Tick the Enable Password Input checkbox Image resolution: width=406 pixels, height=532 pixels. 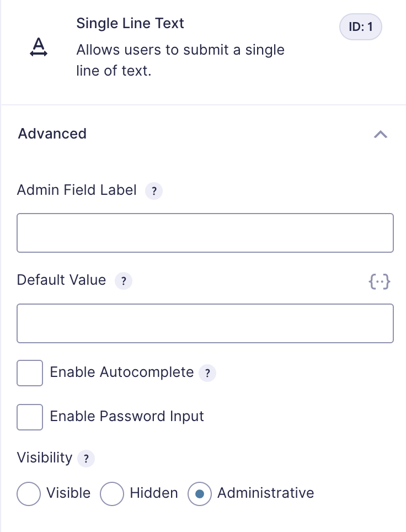[x=30, y=417]
